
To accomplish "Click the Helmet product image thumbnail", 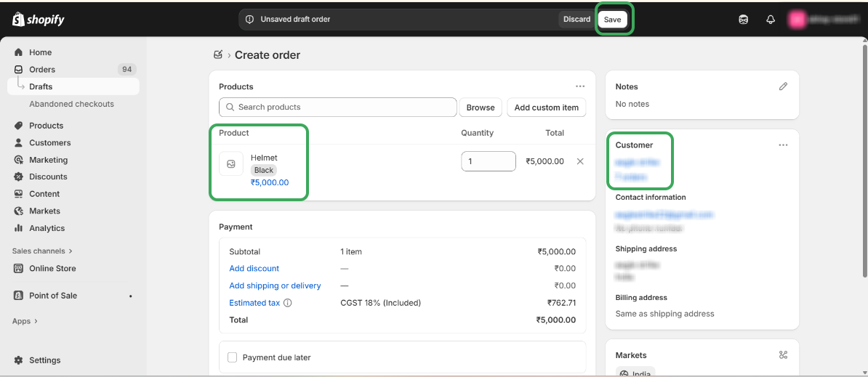I will (231, 163).
